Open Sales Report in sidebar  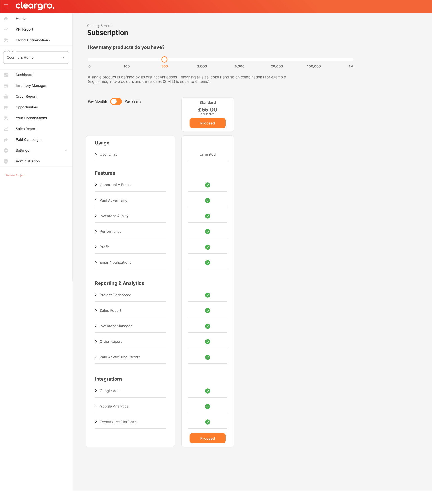[x=26, y=129]
